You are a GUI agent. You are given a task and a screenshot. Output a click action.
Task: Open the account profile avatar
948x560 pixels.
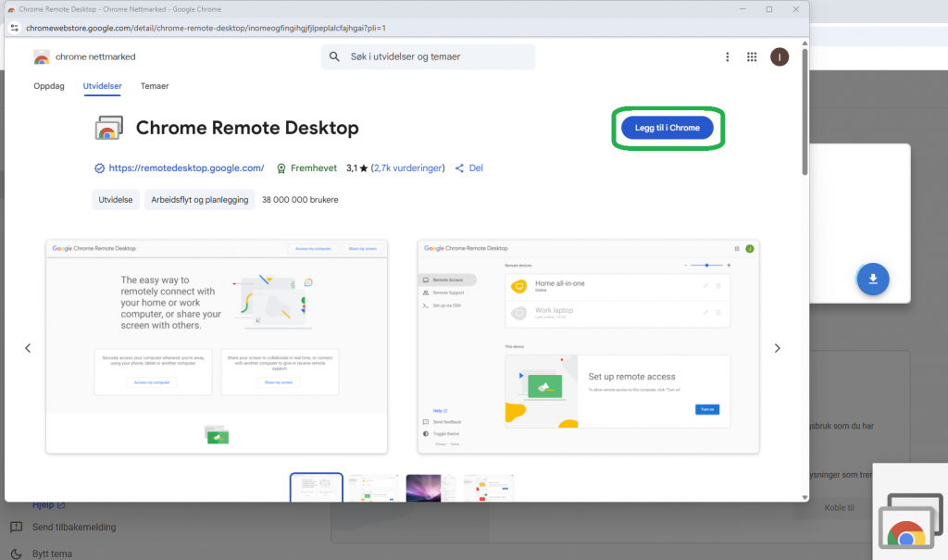click(x=780, y=56)
